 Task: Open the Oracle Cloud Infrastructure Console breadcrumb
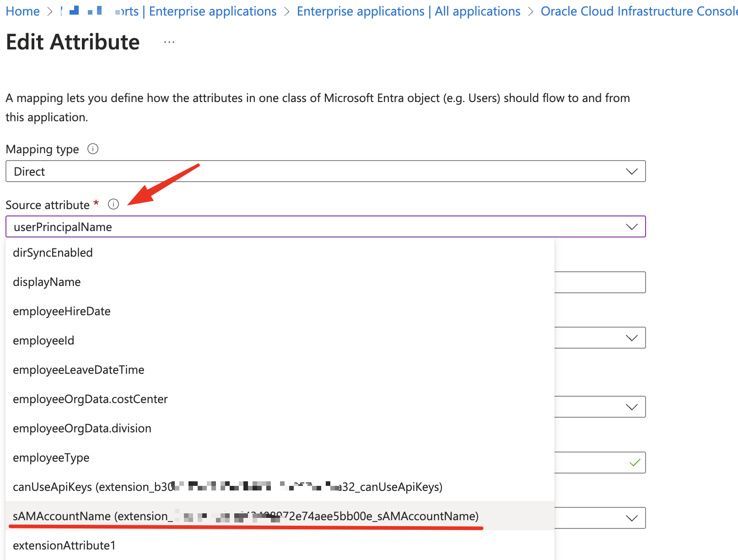[639, 11]
